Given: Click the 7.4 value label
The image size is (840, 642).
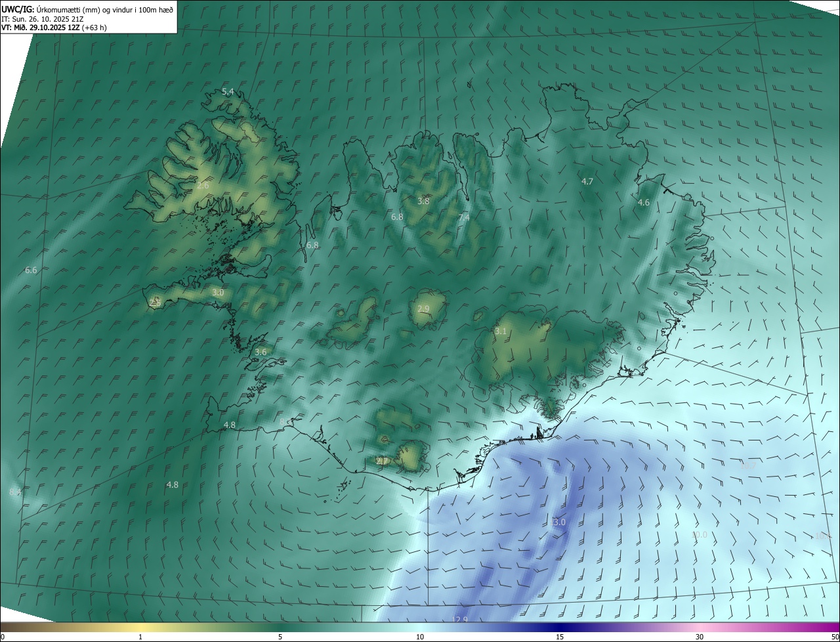Looking at the screenshot, I should pos(464,217).
